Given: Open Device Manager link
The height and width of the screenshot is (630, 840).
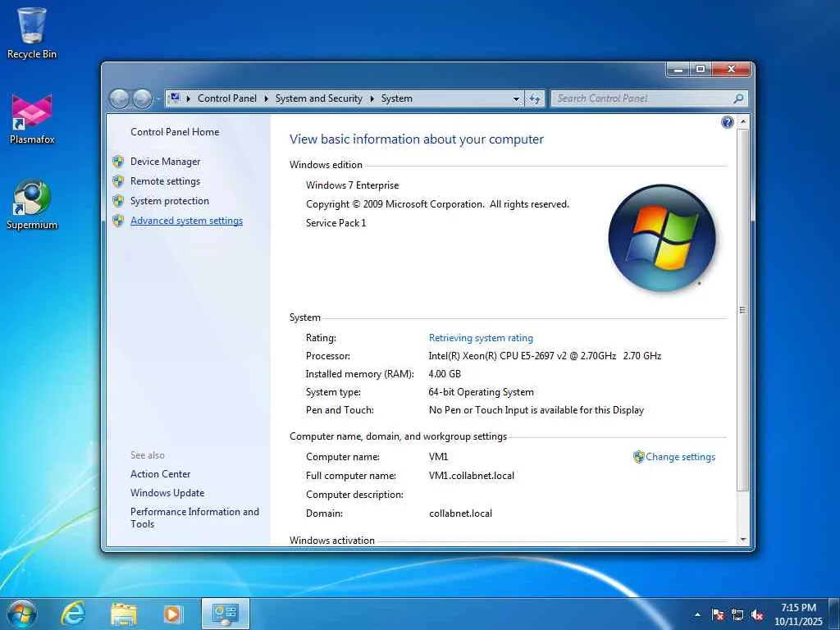Looking at the screenshot, I should pyautogui.click(x=165, y=162).
